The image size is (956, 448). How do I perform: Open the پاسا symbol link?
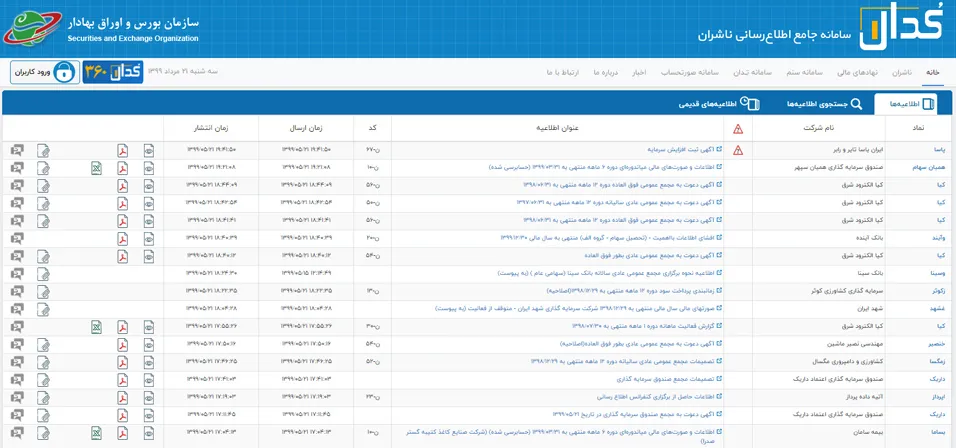(940, 151)
